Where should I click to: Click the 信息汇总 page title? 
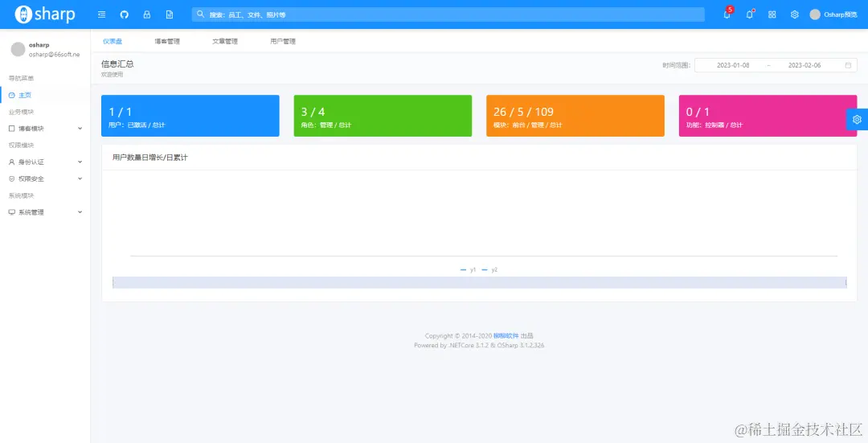coord(117,64)
